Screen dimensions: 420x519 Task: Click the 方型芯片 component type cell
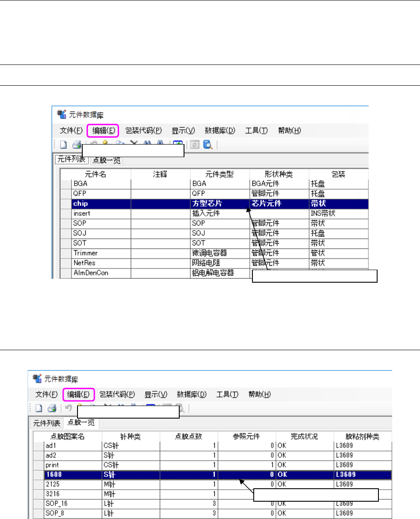[x=220, y=203]
